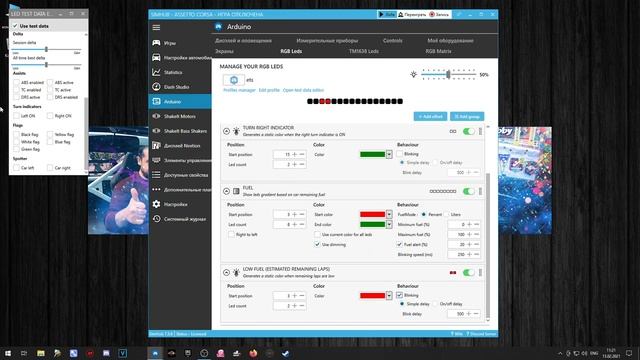Uncheck Blinking in Low Fuel effect
This screenshot has height=360, width=640.
tap(400, 295)
